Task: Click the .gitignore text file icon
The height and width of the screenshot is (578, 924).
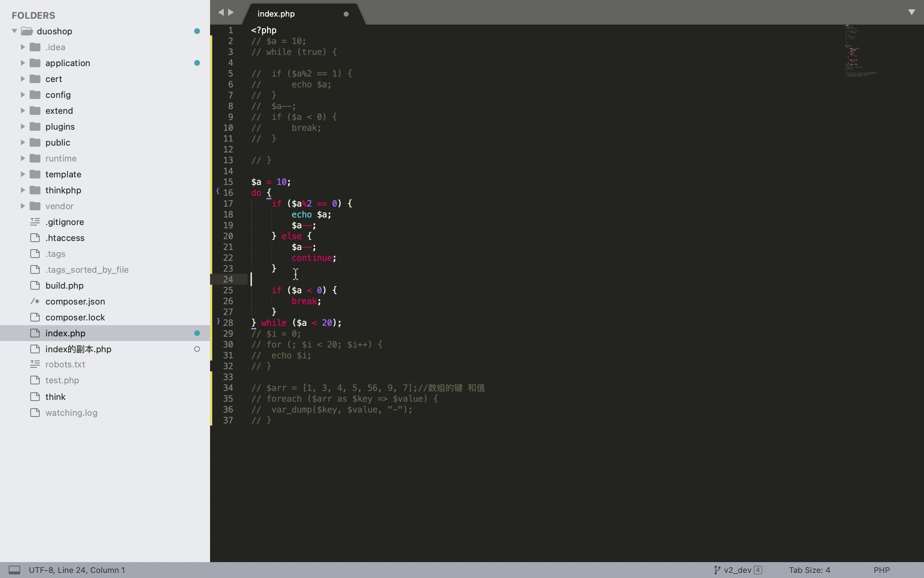Action: tap(35, 221)
